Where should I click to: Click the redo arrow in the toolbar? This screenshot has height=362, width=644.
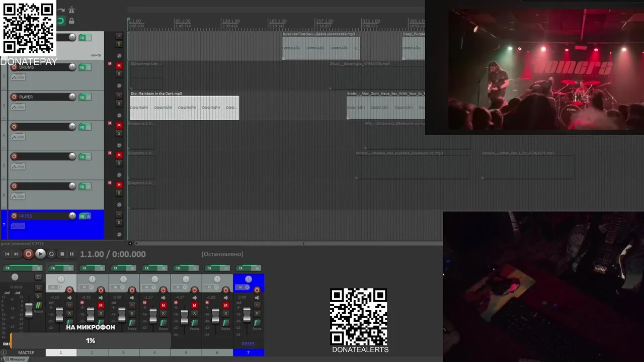coord(61,10)
